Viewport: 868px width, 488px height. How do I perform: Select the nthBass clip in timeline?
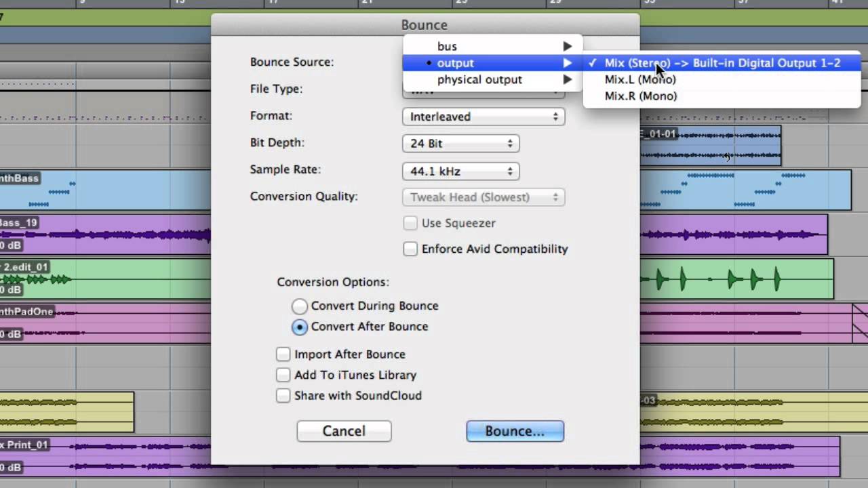coord(105,190)
